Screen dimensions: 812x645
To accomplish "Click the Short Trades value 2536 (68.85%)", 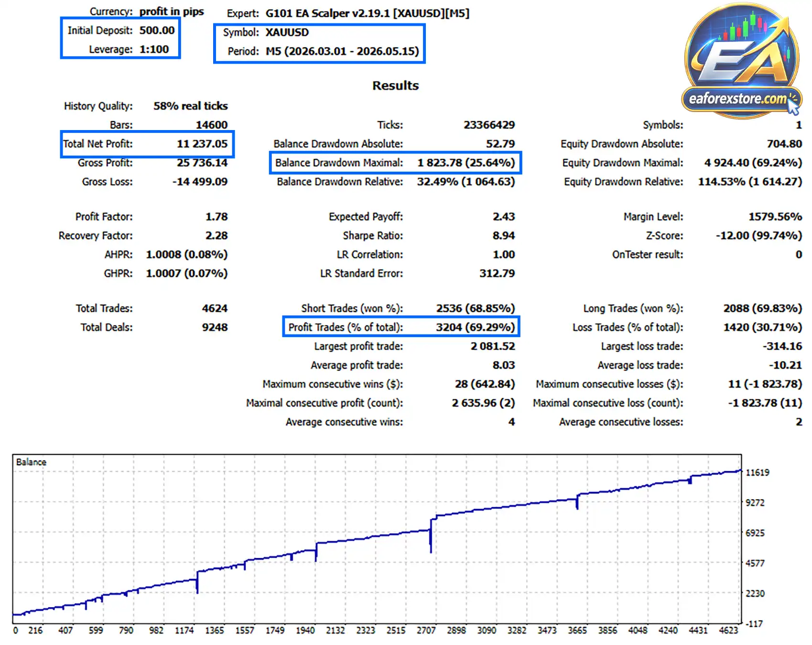I will coord(476,308).
